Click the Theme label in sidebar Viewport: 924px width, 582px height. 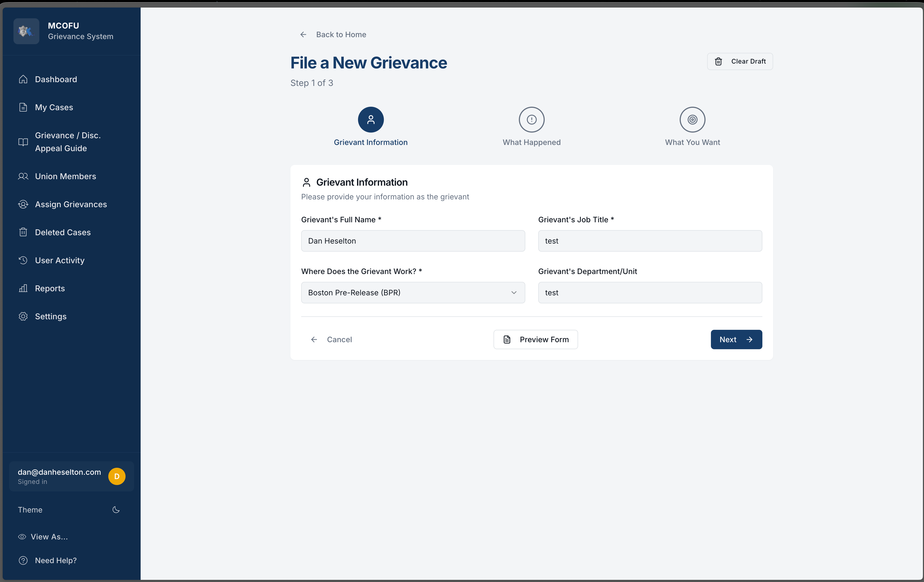[x=30, y=510]
